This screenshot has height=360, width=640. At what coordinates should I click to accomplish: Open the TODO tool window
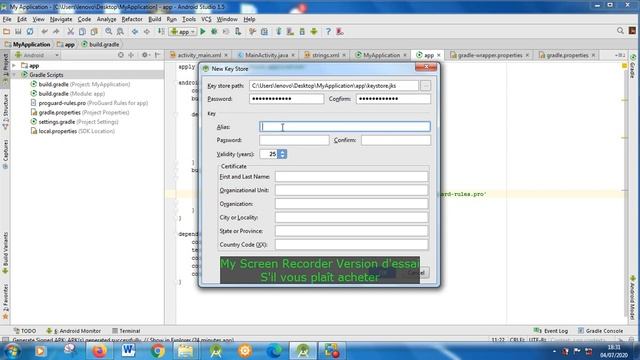click(24, 331)
